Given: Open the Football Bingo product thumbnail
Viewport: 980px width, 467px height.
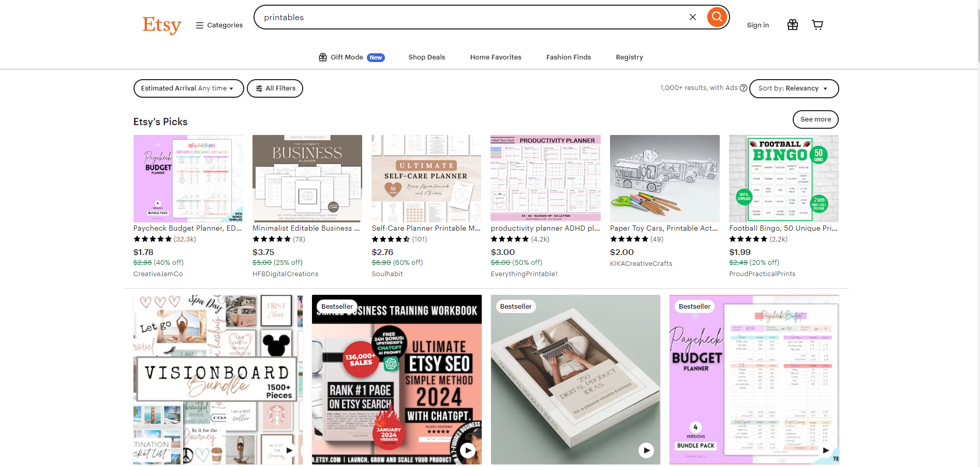Looking at the screenshot, I should (783, 178).
